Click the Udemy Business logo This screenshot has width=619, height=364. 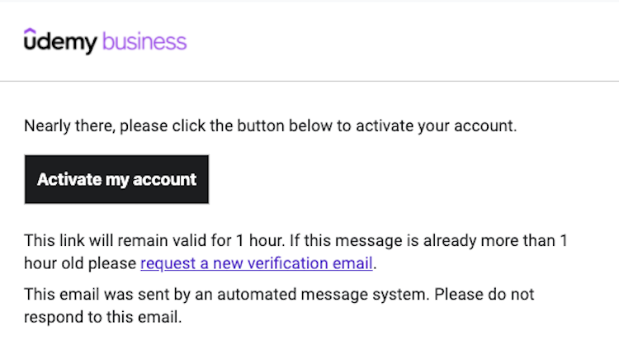[105, 41]
